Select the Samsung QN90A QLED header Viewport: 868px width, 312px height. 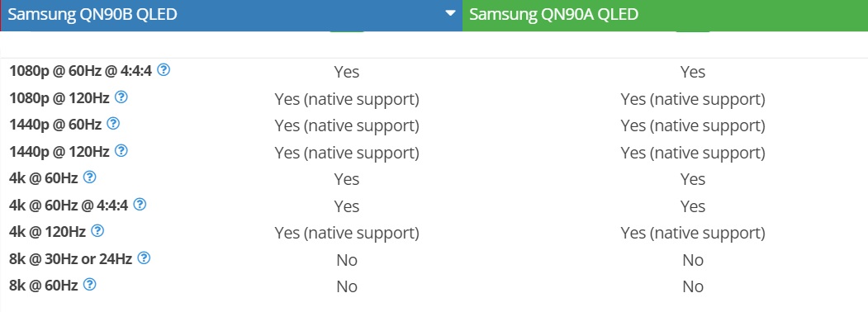665,15
